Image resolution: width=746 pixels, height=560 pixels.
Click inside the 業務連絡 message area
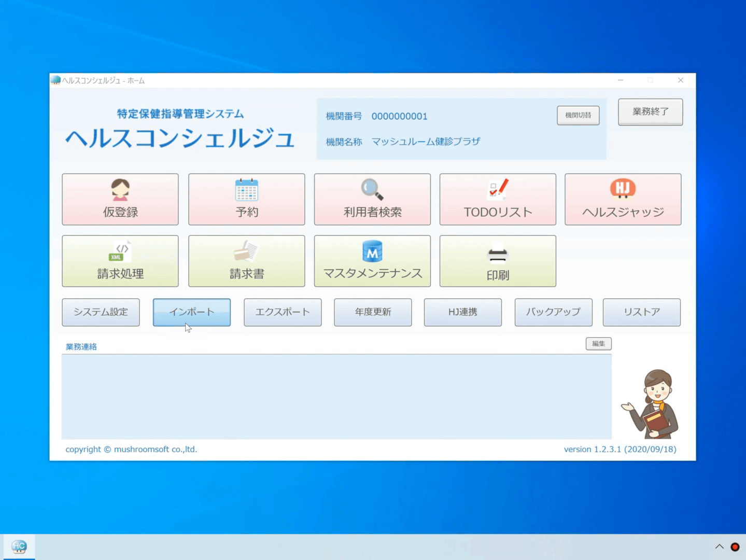click(x=336, y=397)
